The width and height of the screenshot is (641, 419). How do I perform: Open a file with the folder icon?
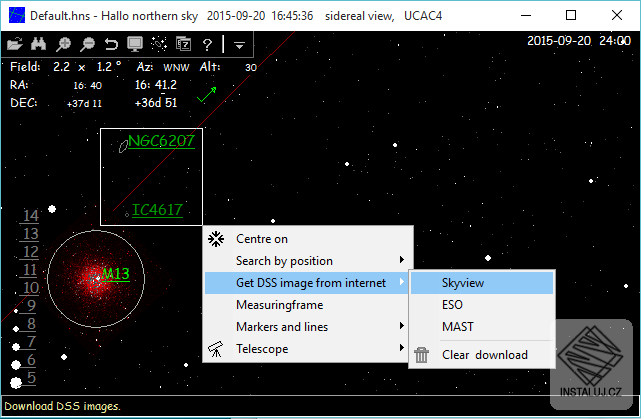tap(15, 44)
